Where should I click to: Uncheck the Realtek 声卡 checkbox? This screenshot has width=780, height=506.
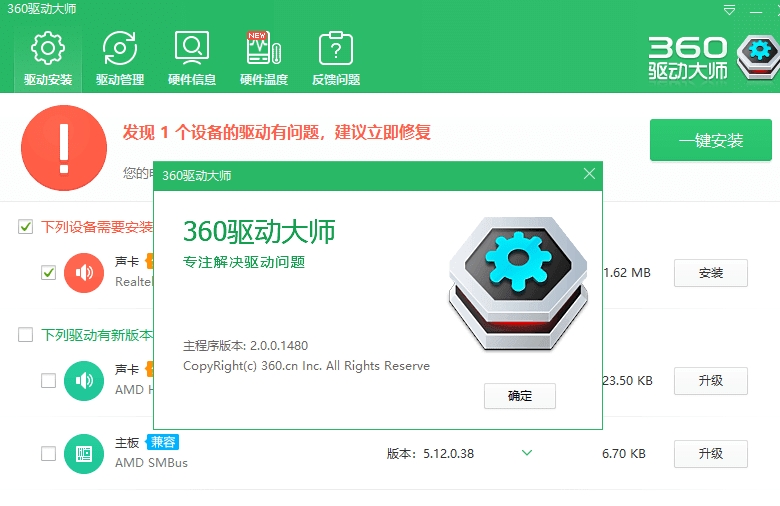click(48, 273)
